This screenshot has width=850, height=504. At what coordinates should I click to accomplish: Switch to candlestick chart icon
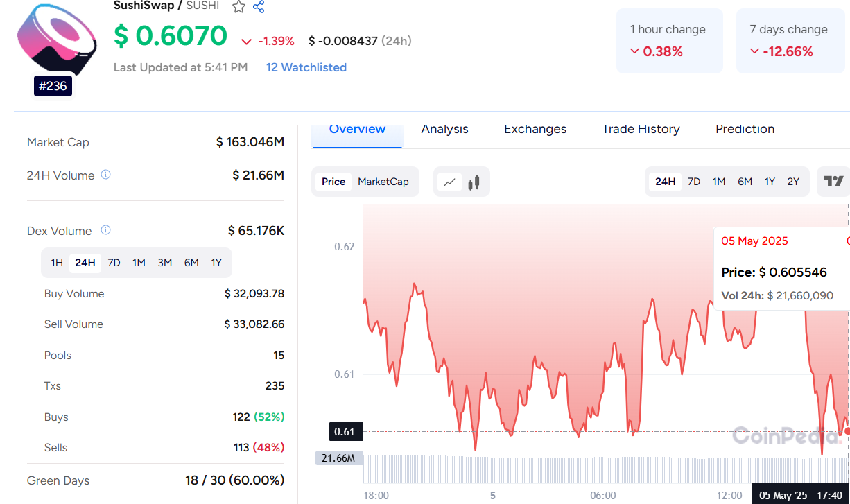click(474, 182)
